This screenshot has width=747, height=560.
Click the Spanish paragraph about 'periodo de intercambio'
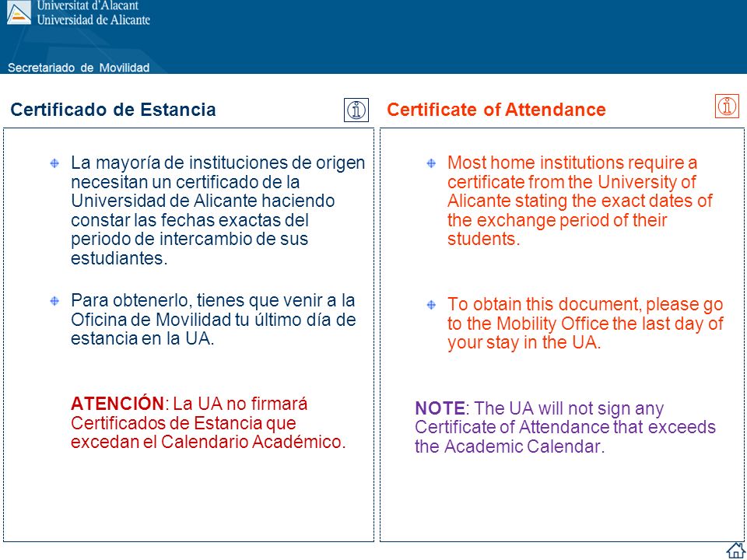218,211
